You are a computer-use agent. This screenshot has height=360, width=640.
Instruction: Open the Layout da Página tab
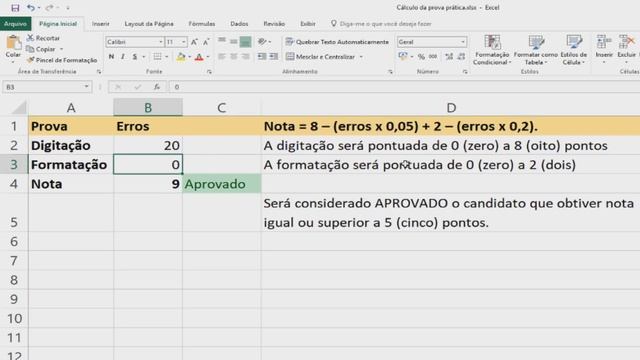point(149,24)
